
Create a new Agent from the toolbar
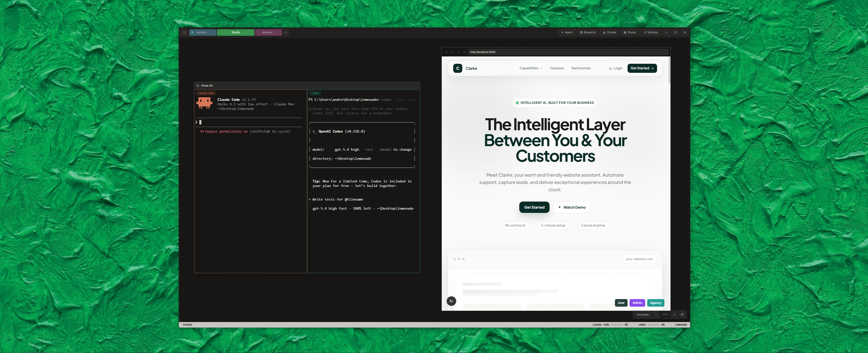pos(566,32)
